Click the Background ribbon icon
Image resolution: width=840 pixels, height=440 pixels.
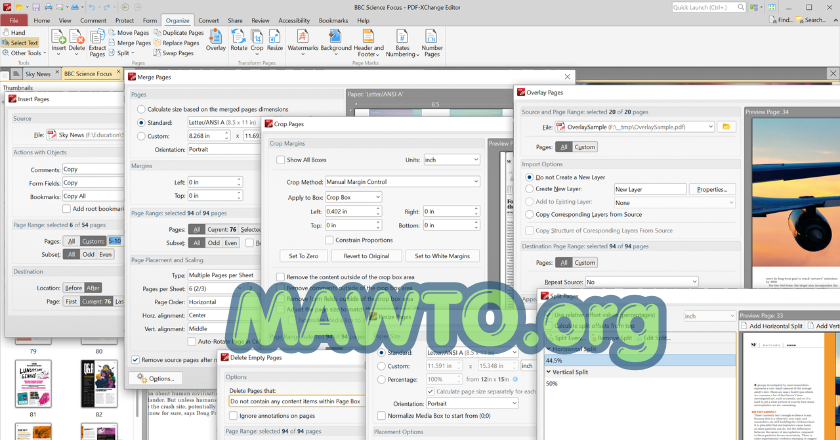[x=336, y=42]
